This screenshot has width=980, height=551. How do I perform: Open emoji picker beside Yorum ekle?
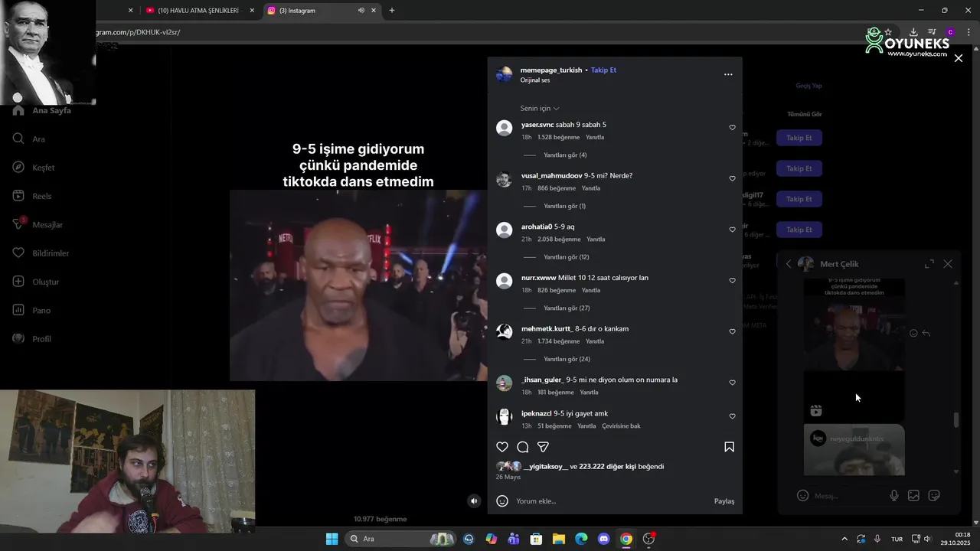tap(502, 501)
